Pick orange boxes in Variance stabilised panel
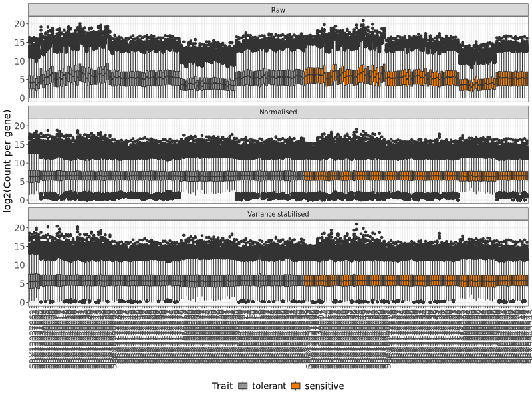Screen dimensions: 532x399 412,280
